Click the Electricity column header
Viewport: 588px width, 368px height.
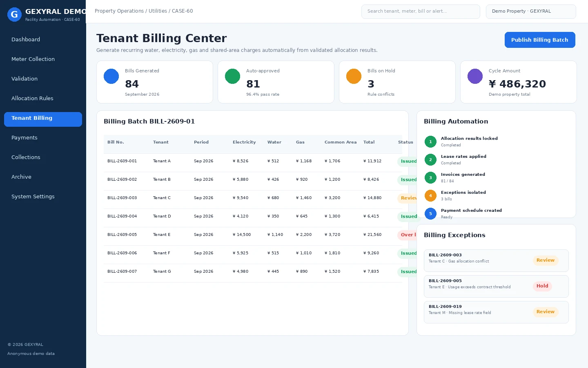(244, 142)
